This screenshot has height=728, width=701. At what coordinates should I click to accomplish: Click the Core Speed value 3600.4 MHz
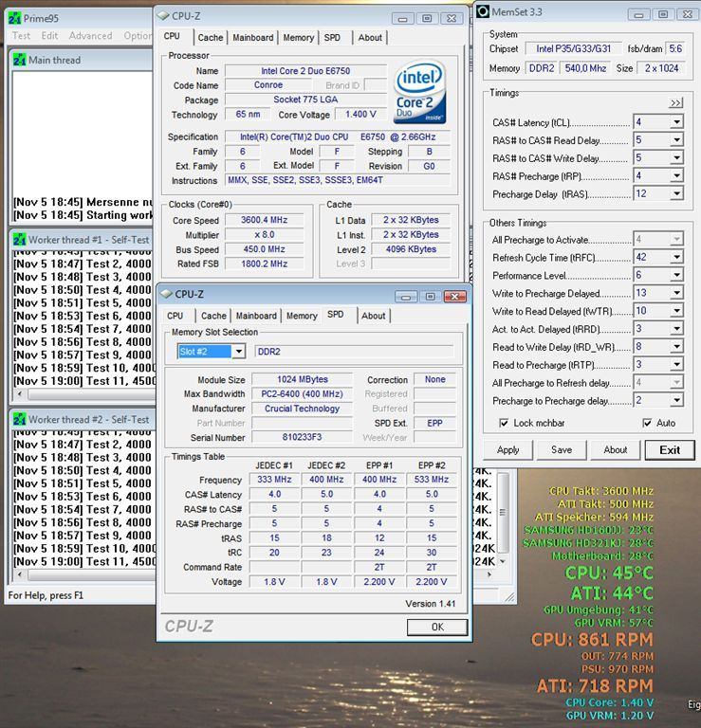[x=264, y=220]
